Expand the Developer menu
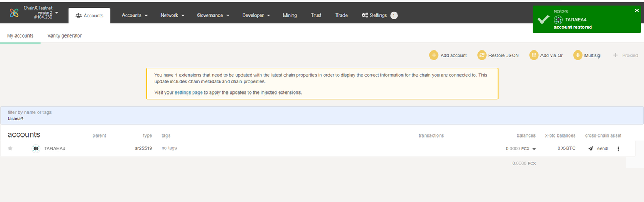644x202 pixels. (x=256, y=15)
